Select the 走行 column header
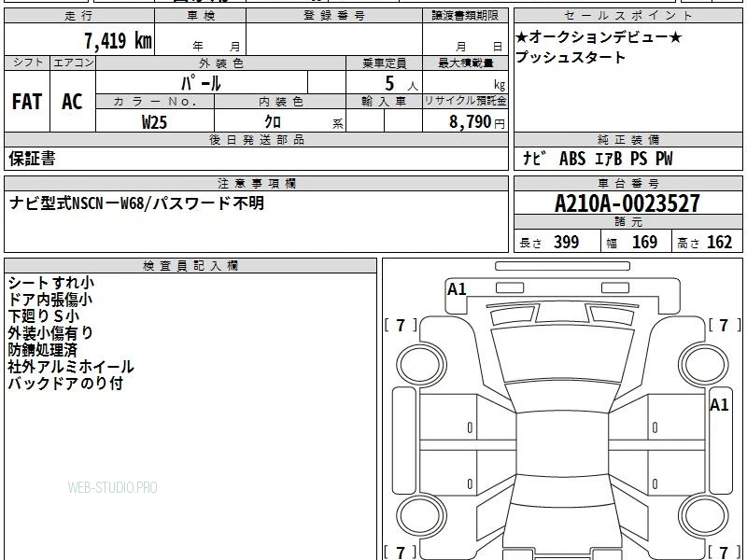 tap(79, 16)
